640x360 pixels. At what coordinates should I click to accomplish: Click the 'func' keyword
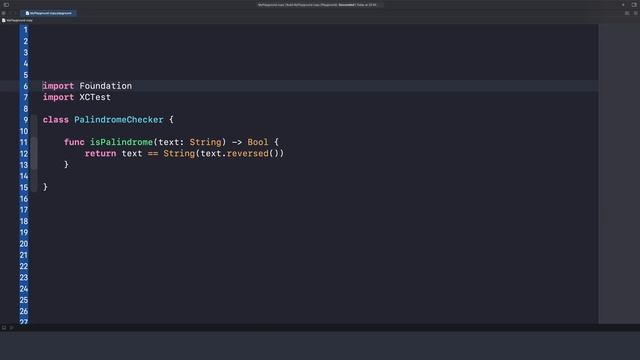click(74, 142)
